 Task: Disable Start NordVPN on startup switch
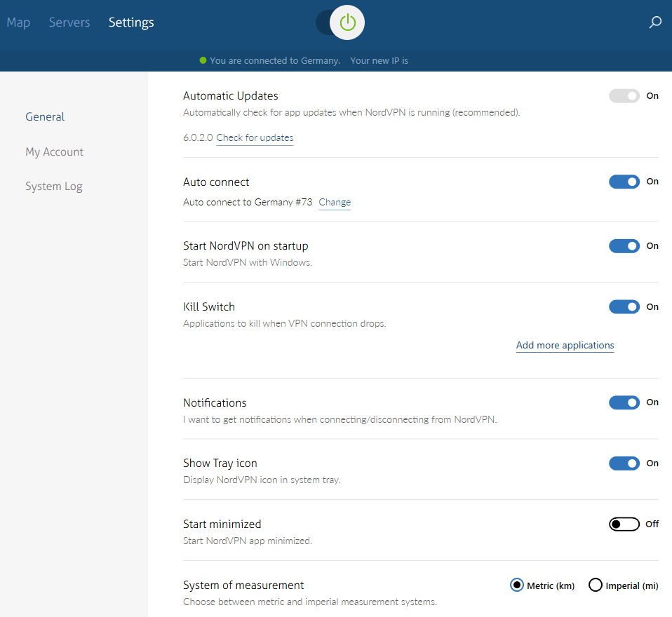click(624, 246)
